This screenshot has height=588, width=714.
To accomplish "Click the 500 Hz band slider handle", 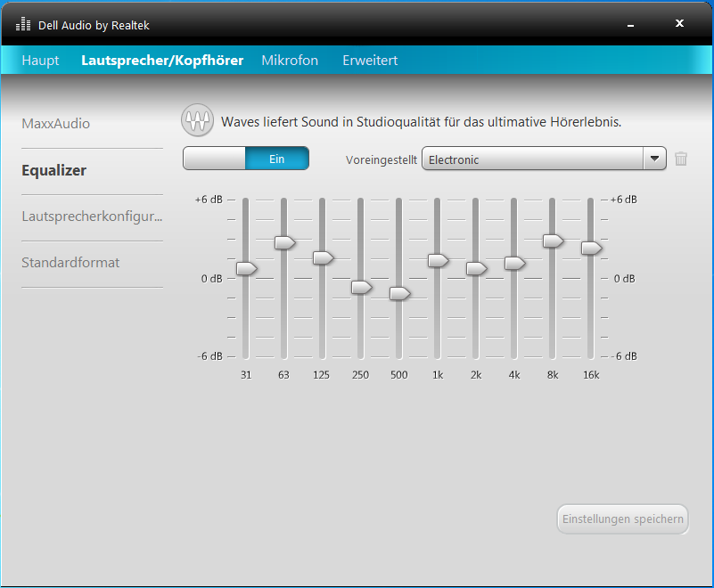I will click(x=399, y=293).
